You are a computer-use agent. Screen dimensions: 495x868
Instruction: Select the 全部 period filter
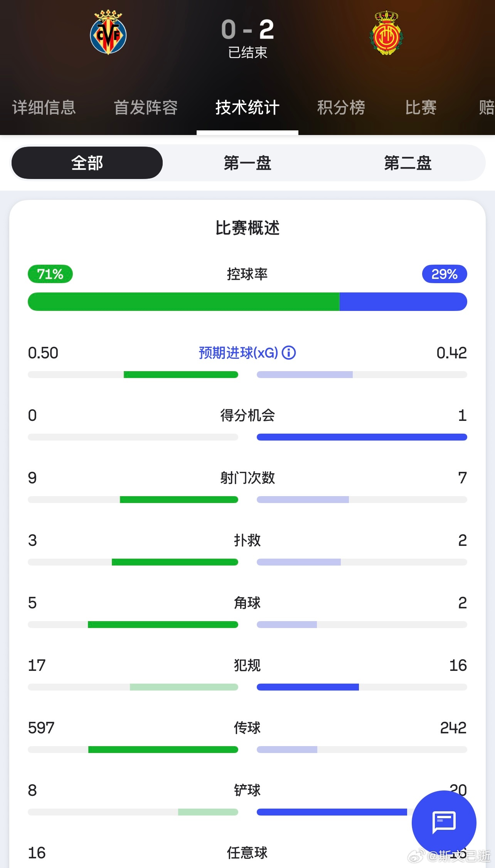coord(87,163)
